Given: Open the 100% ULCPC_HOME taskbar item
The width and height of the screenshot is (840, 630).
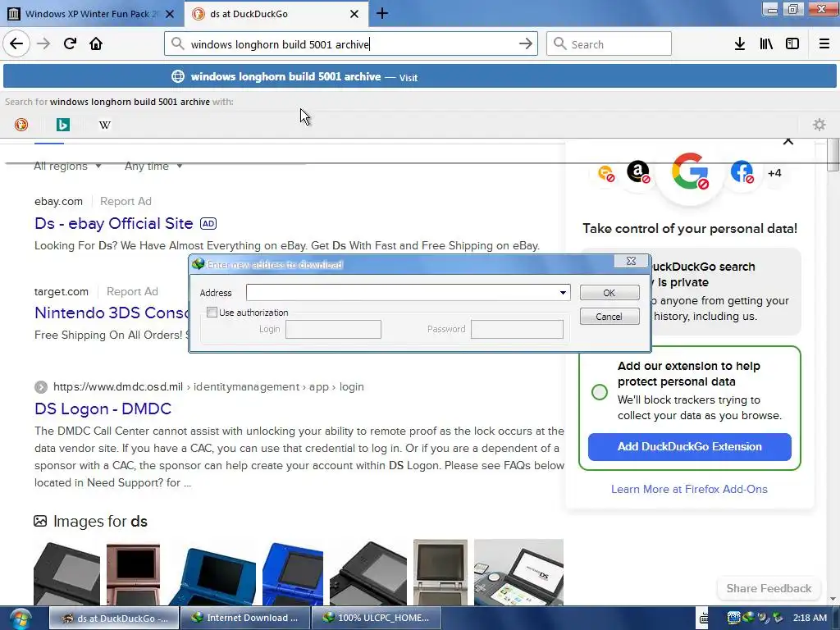Looking at the screenshot, I should click(x=377, y=618).
